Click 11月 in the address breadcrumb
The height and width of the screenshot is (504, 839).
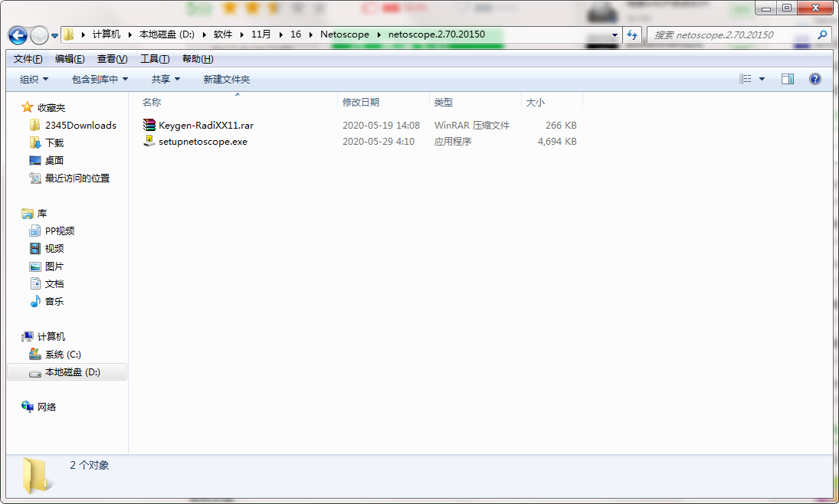tap(261, 34)
